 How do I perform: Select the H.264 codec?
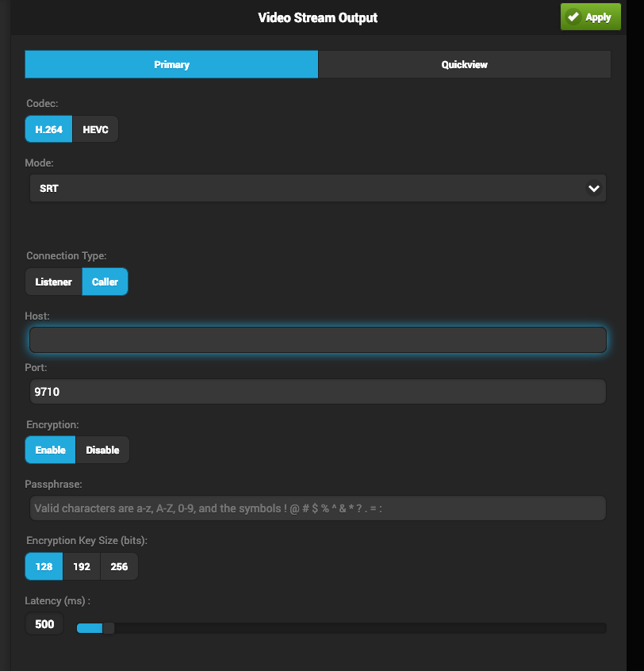49,129
